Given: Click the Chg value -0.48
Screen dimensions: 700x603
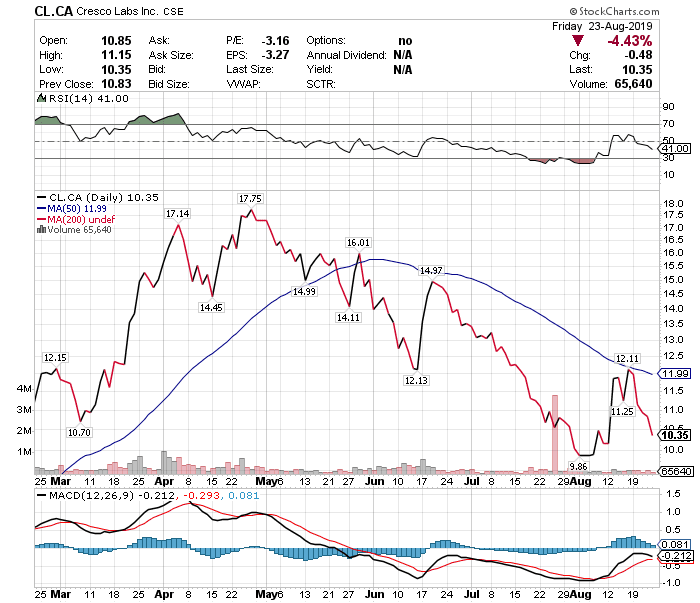Looking at the screenshot, I should (x=638, y=55).
